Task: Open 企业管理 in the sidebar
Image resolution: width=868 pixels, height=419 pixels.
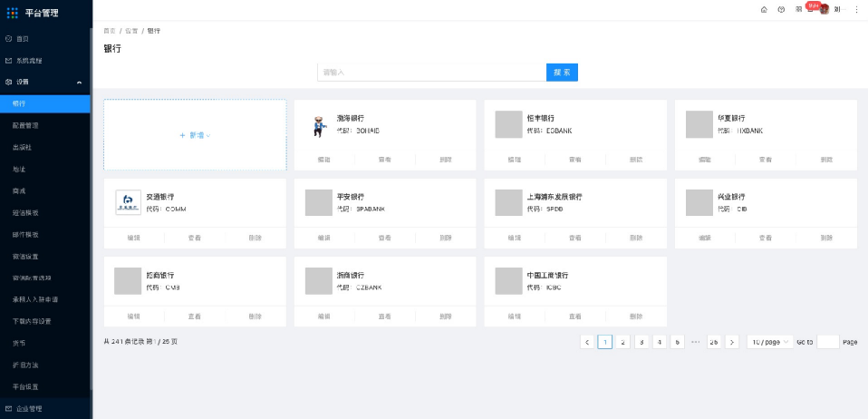Action: [44, 408]
